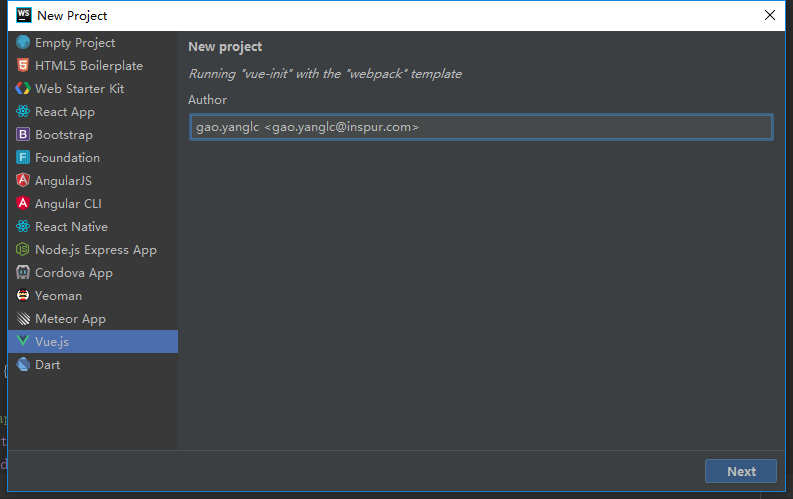Select Web Starter Kit template label
The image size is (793, 499).
click(x=79, y=88)
